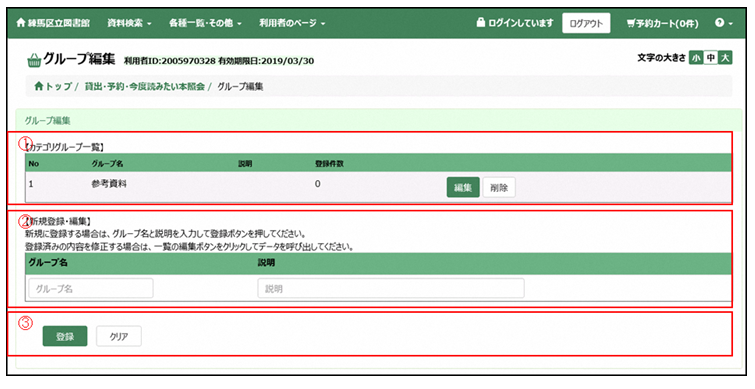Open the 練馬区立図書館 home link
This screenshot has width=755, height=389.
[x=53, y=23]
